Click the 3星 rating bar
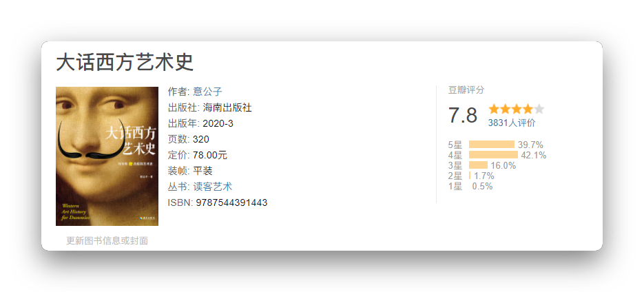This screenshot has width=644, height=292. (478, 165)
